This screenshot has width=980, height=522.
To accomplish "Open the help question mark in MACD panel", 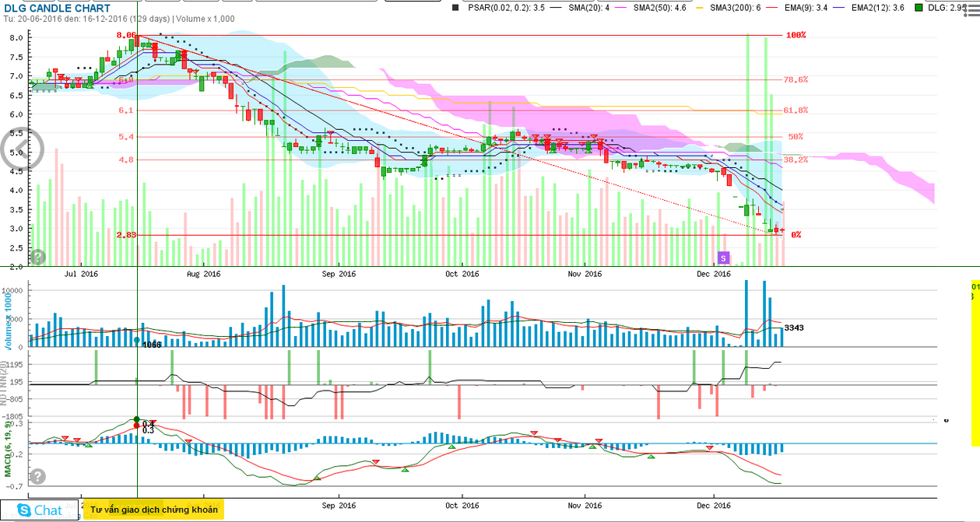I will click(37, 477).
